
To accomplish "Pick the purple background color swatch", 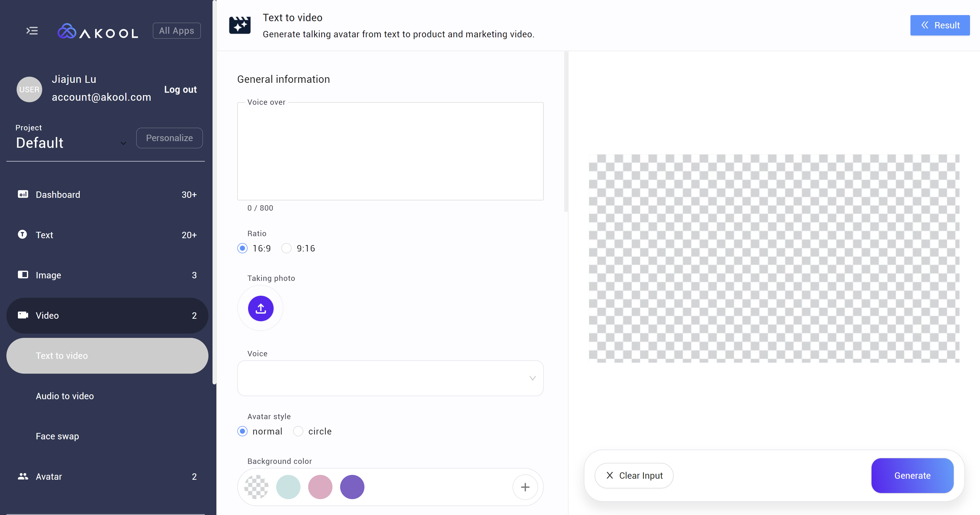I will [x=352, y=487].
